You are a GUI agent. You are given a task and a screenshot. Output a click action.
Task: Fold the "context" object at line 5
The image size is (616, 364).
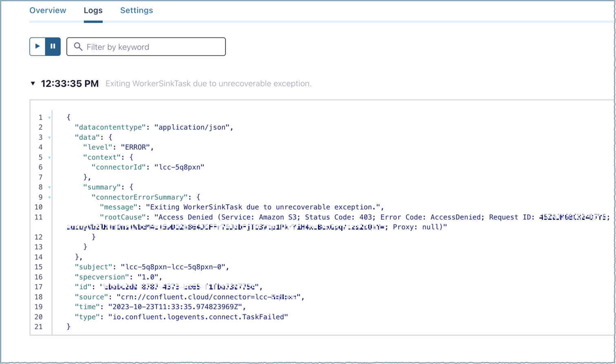tap(50, 158)
